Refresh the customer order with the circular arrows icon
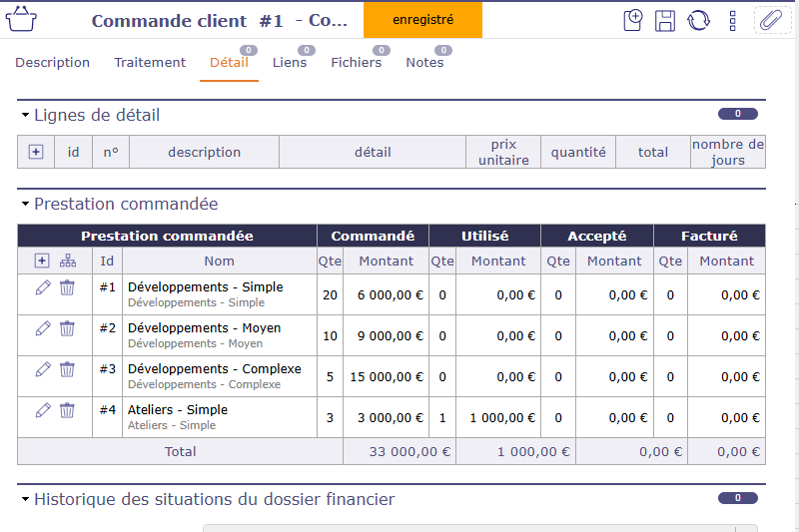The height and width of the screenshot is (532, 799). pyautogui.click(x=698, y=20)
